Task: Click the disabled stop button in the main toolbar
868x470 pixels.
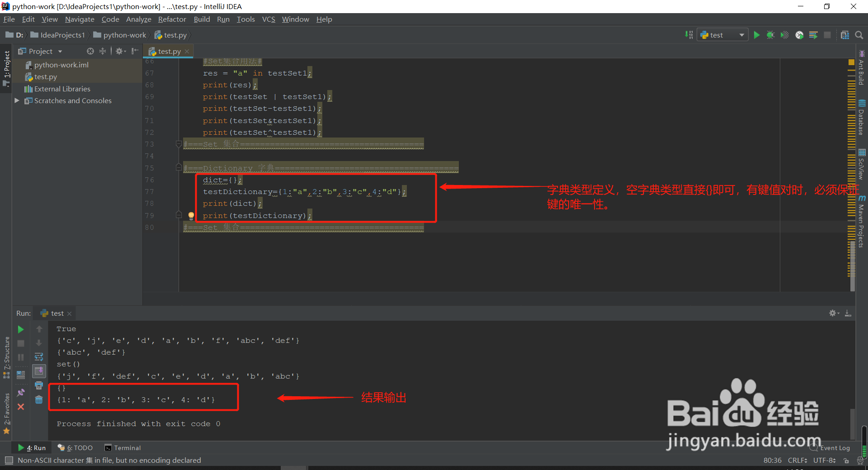Action: pos(827,35)
